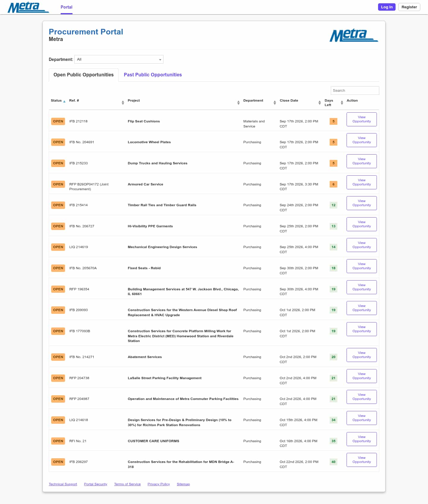Click the Metra logo in the top navigation

pyautogui.click(x=28, y=7)
